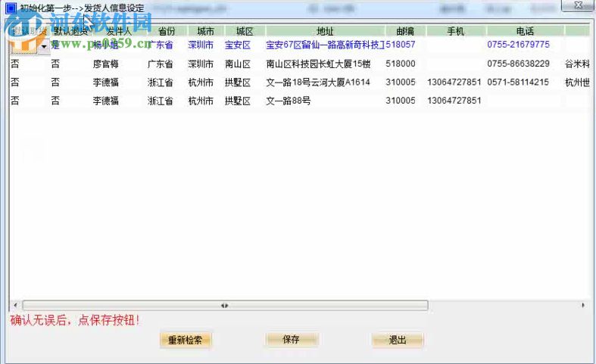Viewport: 596px width, 364px height.
Task: Select address 文一路88号
Action: (x=288, y=101)
